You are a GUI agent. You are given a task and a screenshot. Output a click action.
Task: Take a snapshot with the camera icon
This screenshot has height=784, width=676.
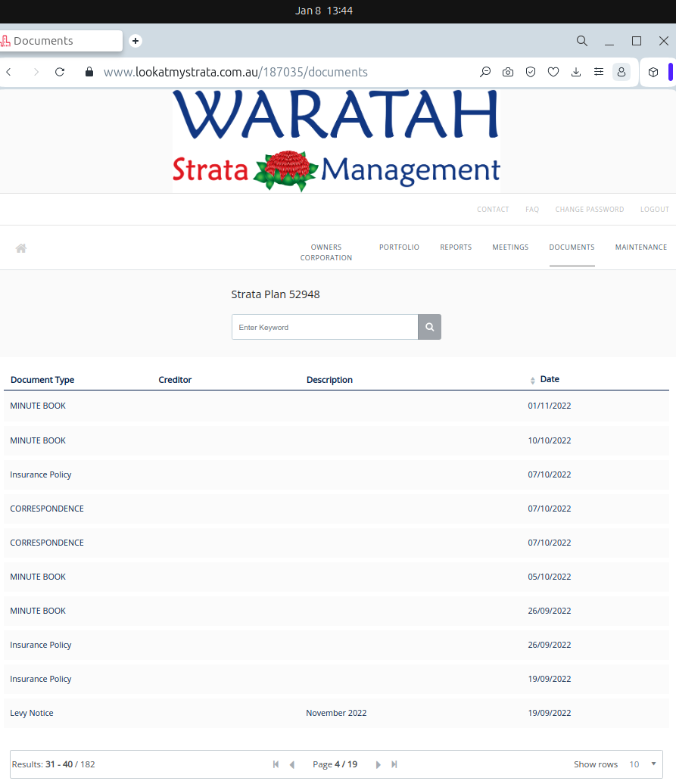tap(507, 72)
